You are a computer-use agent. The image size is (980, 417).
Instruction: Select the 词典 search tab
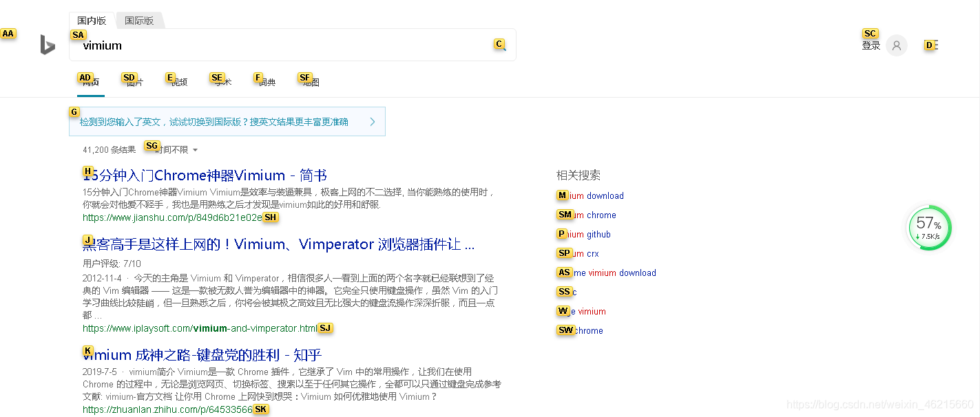(267, 82)
